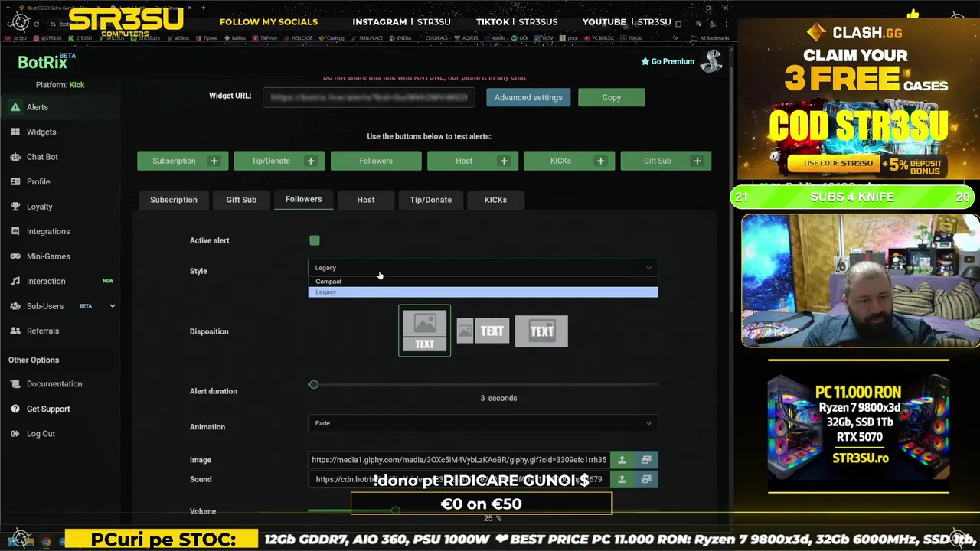Open the Tip/Donate tab
Image resolution: width=980 pixels, height=551 pixels.
pyautogui.click(x=431, y=200)
